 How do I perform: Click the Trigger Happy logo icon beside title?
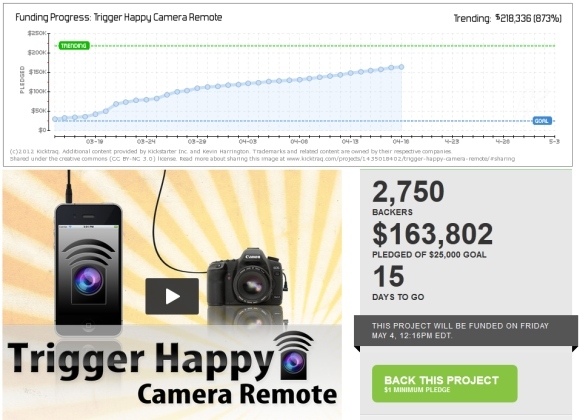[294, 355]
